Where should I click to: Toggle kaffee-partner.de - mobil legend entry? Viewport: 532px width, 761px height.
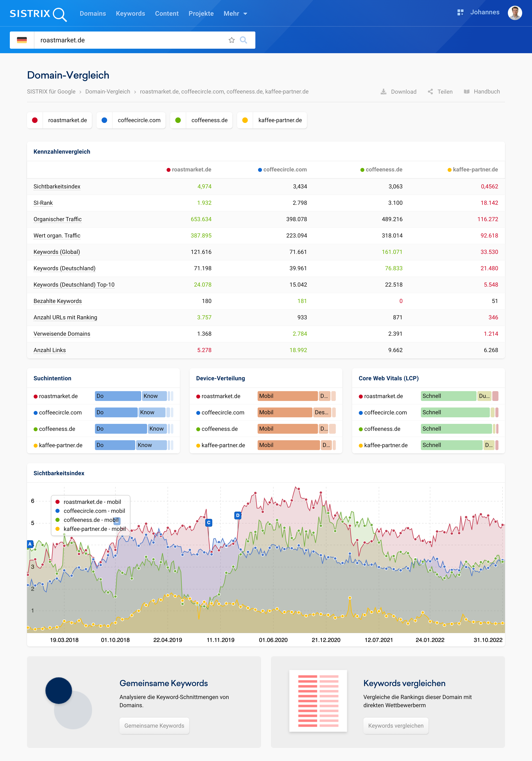pyautogui.click(x=94, y=529)
